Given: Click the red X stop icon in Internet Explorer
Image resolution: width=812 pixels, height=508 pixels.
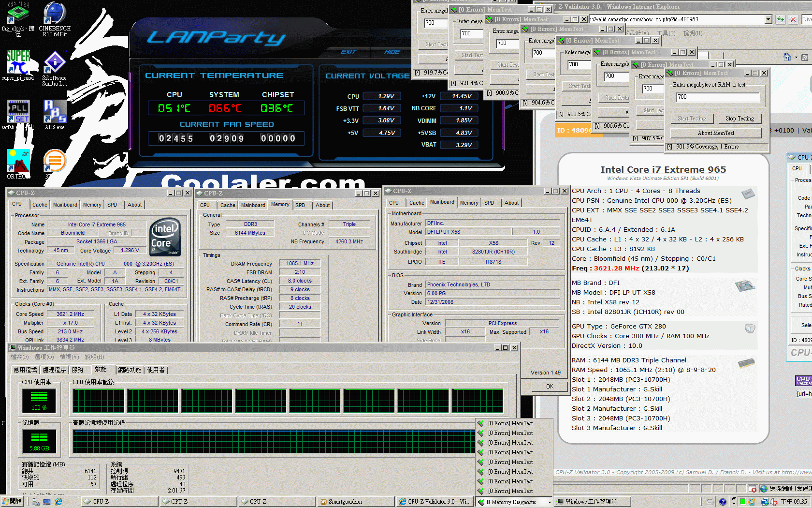Looking at the screenshot, I should coord(793,19).
